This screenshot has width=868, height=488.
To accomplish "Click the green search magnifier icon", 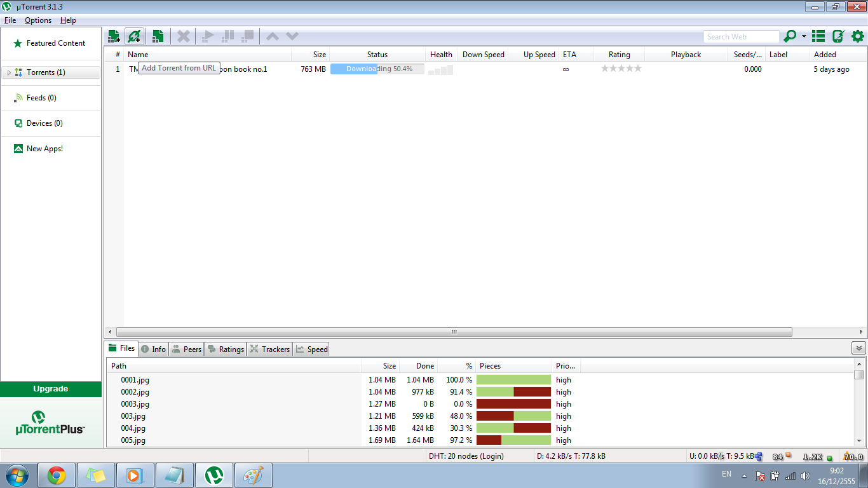I will tap(790, 36).
